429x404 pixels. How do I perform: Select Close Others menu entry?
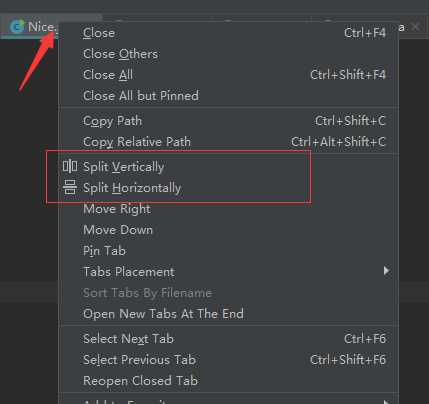[x=229, y=54]
